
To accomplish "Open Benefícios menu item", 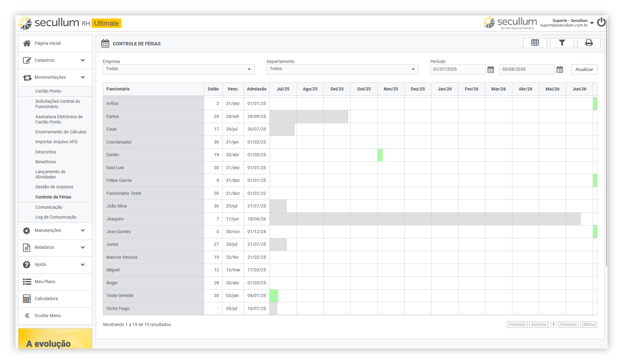I will point(45,162).
